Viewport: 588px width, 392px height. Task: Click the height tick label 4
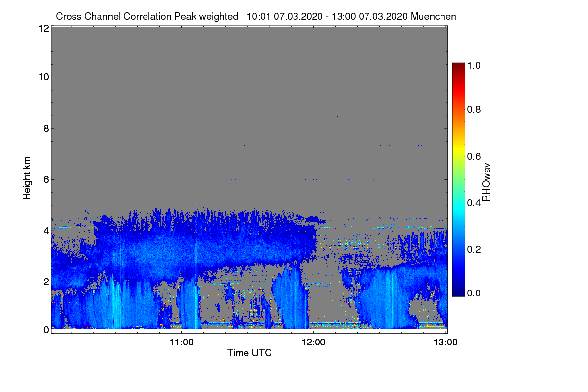[45, 230]
